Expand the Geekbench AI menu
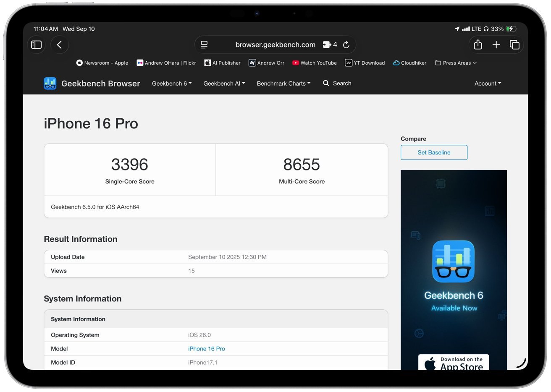This screenshot has width=551, height=392. click(224, 84)
